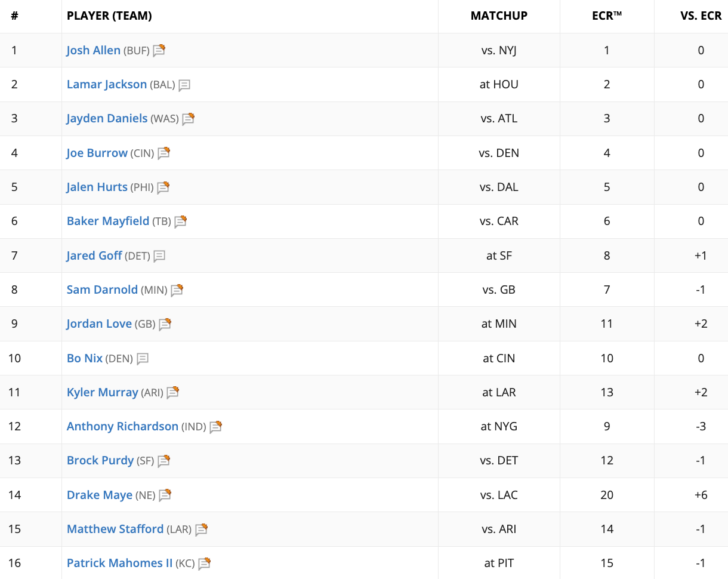Open the Jalen Hurts player link

(97, 187)
